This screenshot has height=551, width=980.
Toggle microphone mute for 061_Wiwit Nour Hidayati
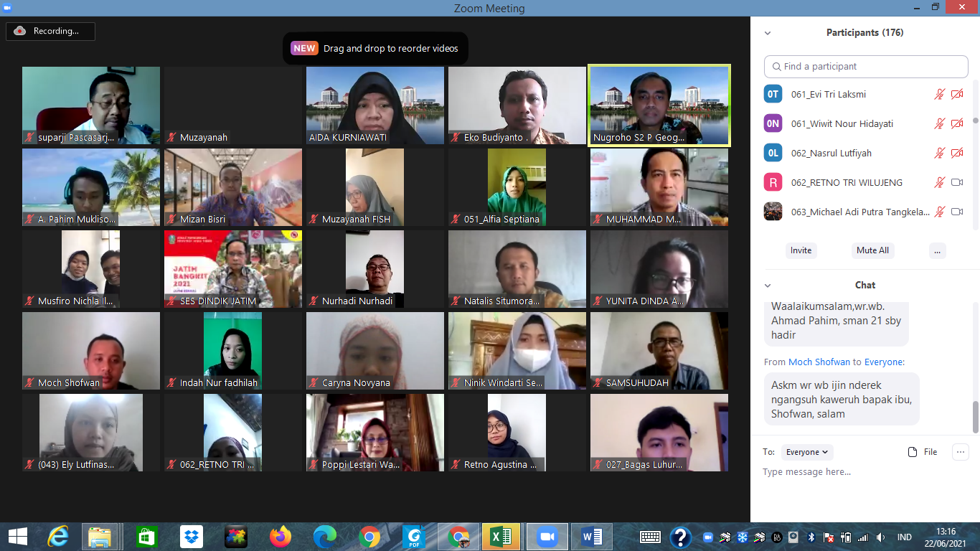tap(939, 124)
